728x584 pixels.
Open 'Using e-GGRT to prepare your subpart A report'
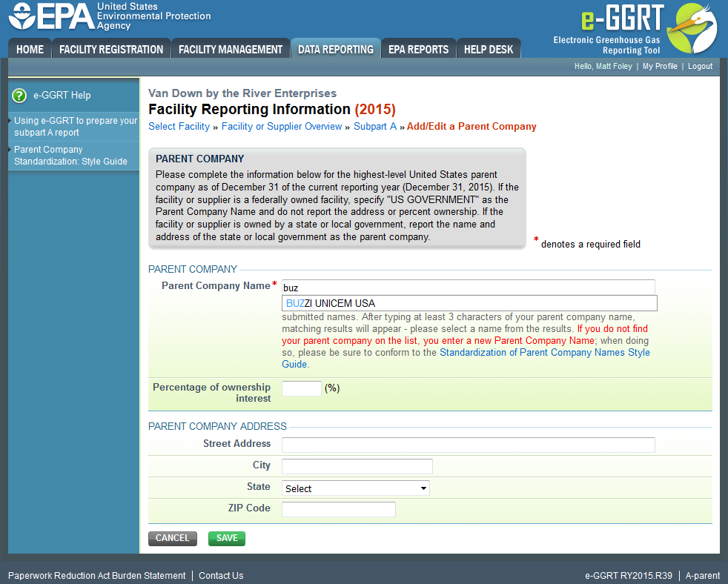coord(76,126)
